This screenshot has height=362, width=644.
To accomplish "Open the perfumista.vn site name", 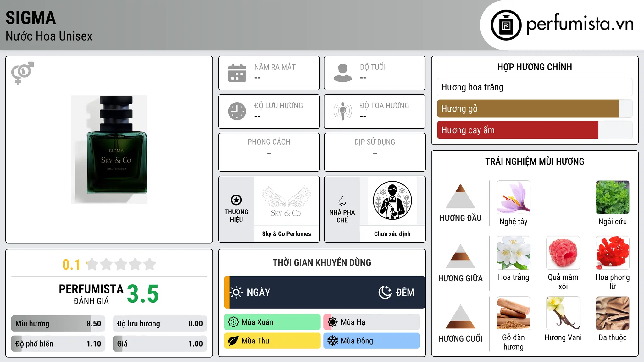I will tap(580, 24).
